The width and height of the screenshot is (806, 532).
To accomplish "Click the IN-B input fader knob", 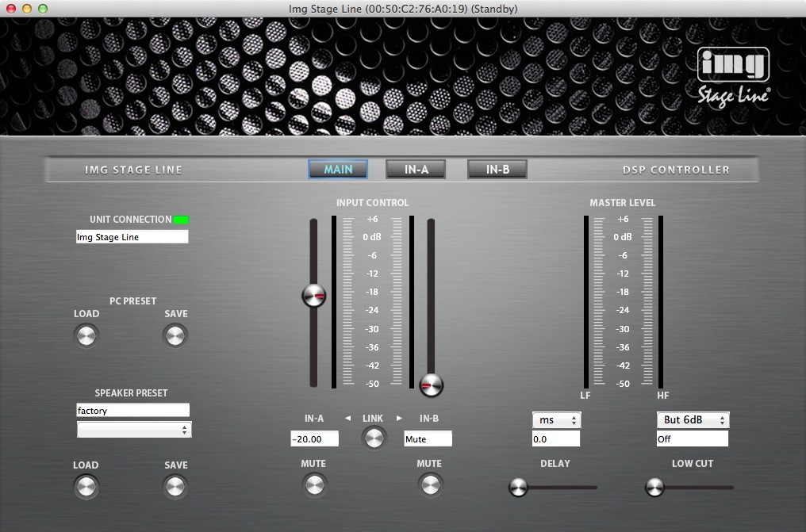I will point(431,385).
